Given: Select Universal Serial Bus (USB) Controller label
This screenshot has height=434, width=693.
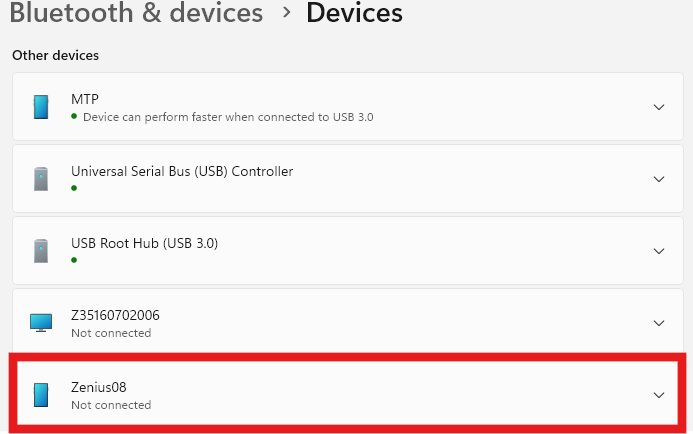Looking at the screenshot, I should point(182,171).
